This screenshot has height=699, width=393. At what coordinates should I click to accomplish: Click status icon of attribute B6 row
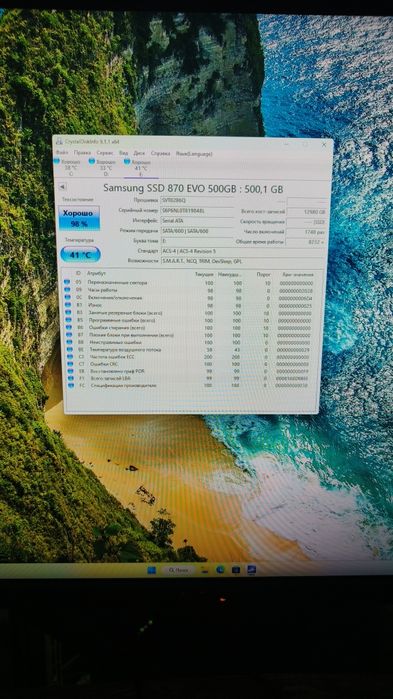pyautogui.click(x=69, y=327)
